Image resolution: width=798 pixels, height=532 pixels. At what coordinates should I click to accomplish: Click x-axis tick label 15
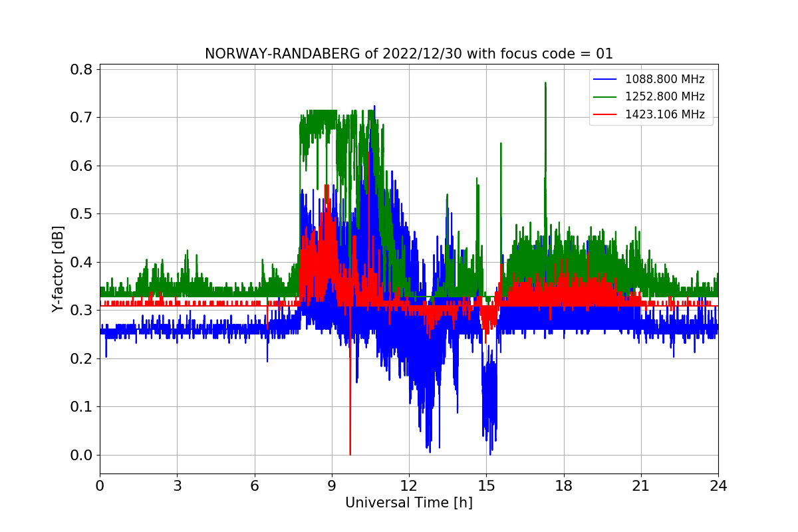(486, 485)
